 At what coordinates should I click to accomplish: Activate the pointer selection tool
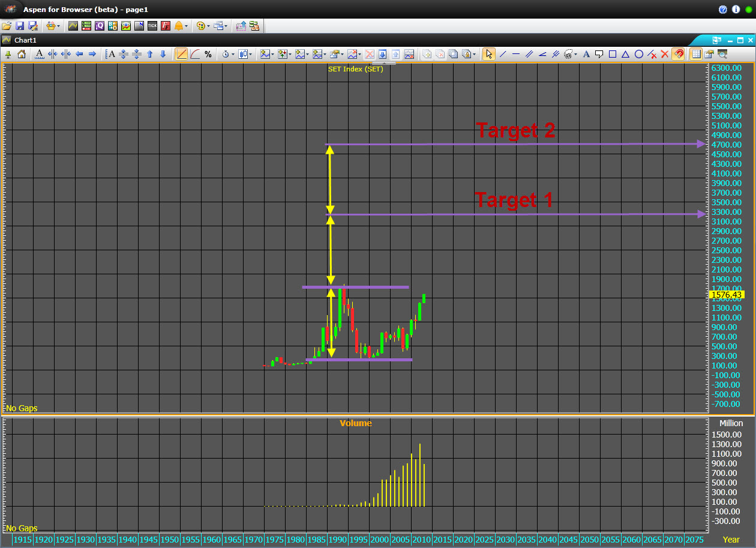(x=489, y=54)
